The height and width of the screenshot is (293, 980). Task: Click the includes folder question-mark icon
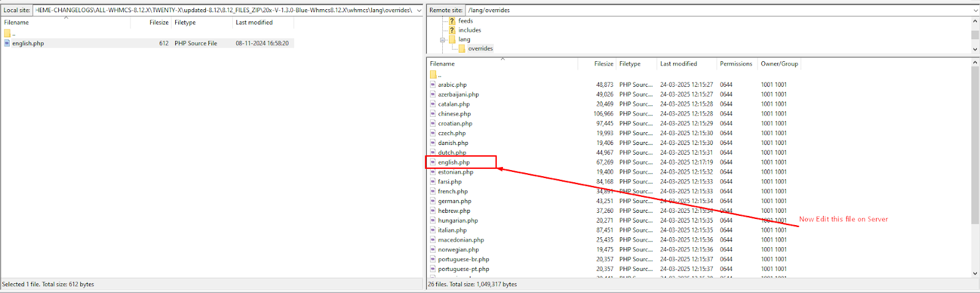(x=452, y=30)
